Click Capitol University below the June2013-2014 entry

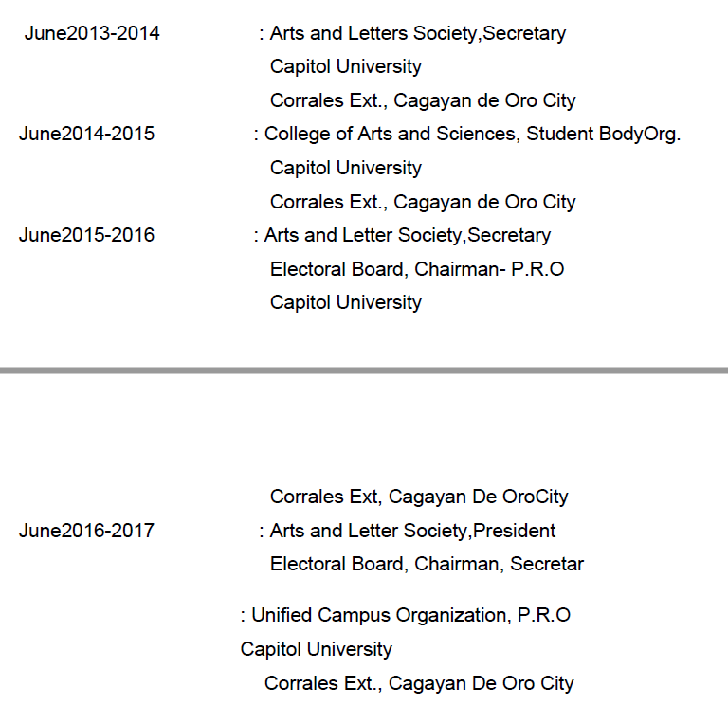pos(346,67)
